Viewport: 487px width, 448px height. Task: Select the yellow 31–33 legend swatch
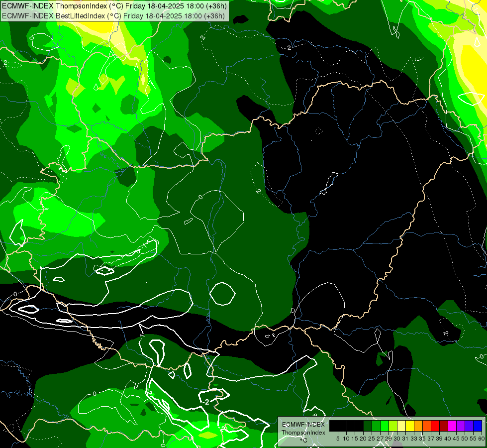pyautogui.click(x=410, y=426)
